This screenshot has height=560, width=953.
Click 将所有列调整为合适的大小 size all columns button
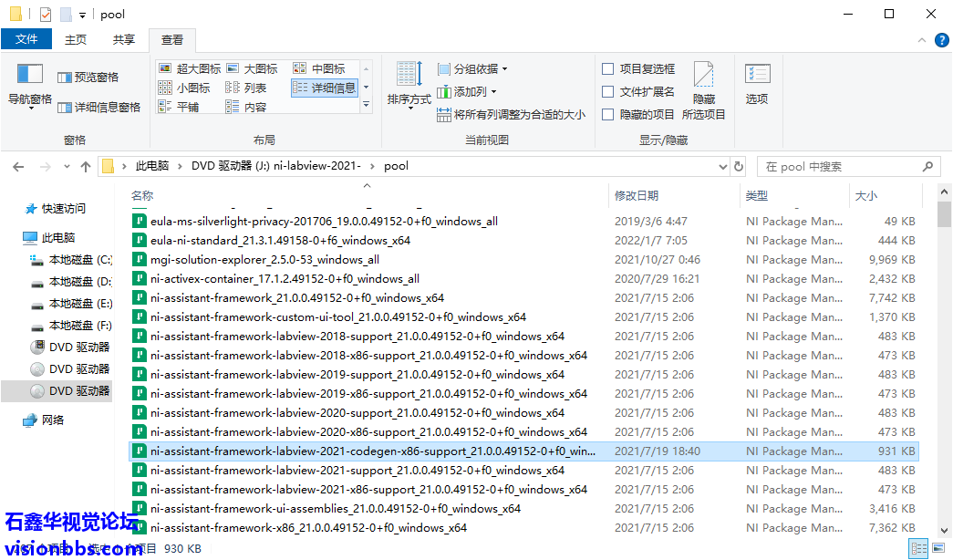[511, 115]
